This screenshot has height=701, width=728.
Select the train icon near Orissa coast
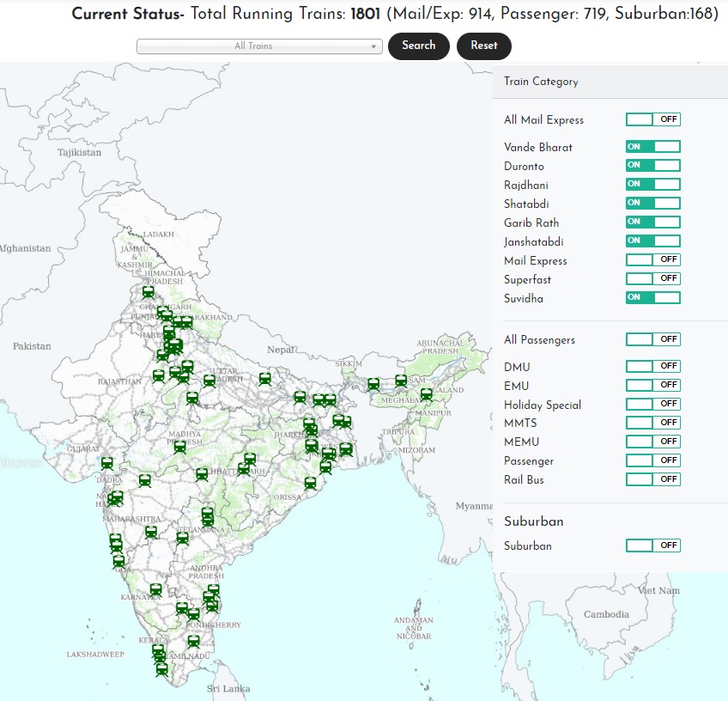pos(310,484)
